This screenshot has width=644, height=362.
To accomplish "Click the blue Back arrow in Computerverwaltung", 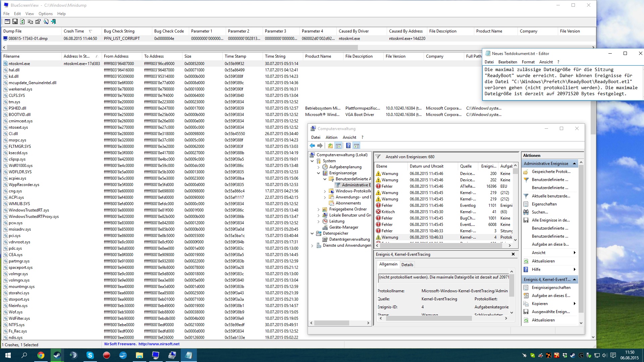I will point(312,146).
